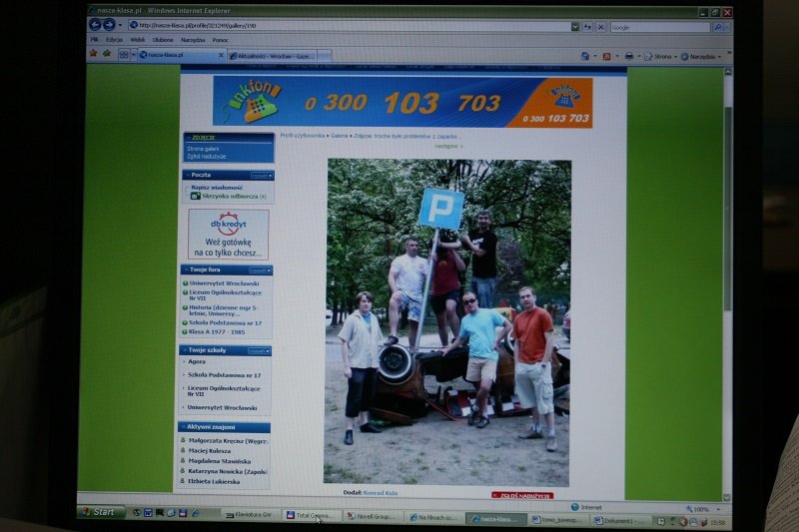Click the Home icon in command bar
This screenshot has height=532, width=799.
click(x=585, y=56)
